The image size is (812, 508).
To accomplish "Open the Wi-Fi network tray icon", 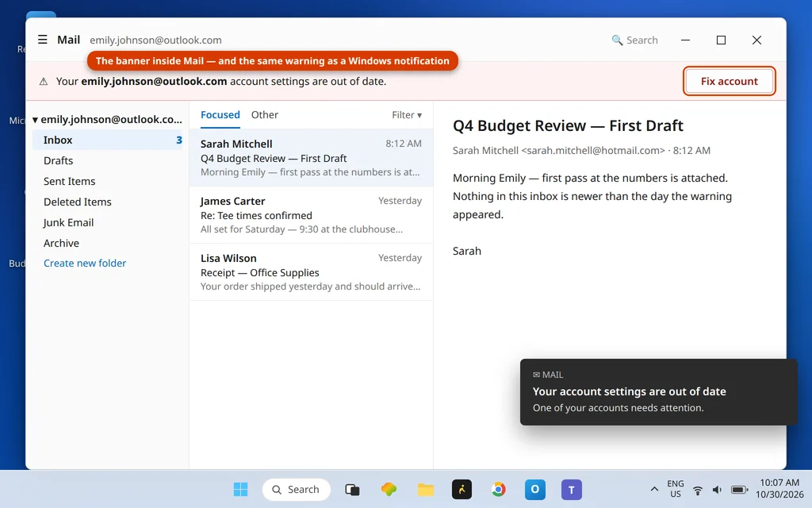I will 698,490.
